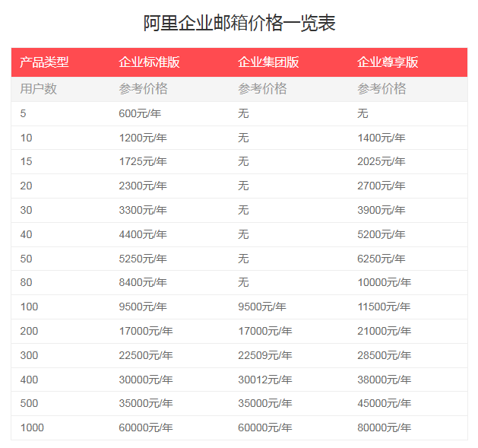Click the 3300元/年 cell
This screenshot has width=478, height=448.
143,210
